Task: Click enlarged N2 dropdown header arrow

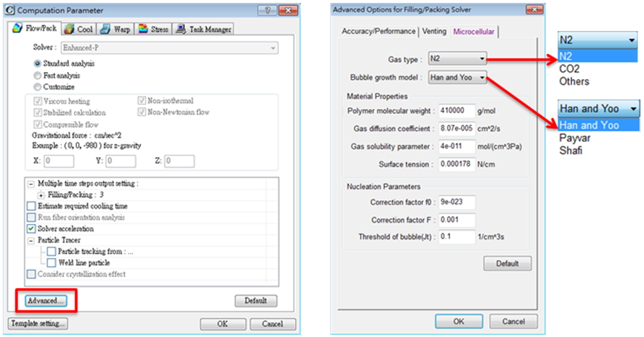Action: pos(632,40)
